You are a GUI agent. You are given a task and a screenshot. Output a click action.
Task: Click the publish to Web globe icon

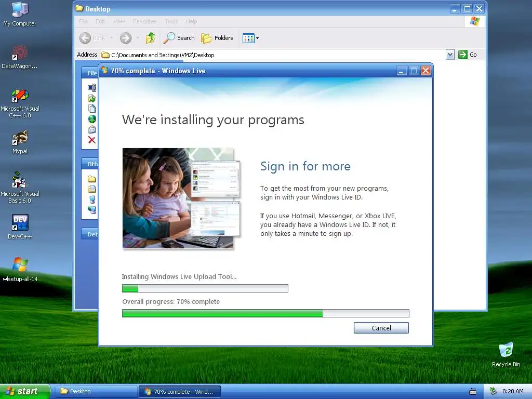point(92,119)
